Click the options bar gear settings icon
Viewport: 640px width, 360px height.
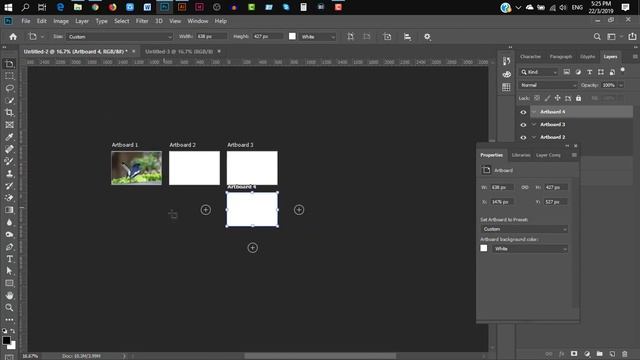click(427, 37)
